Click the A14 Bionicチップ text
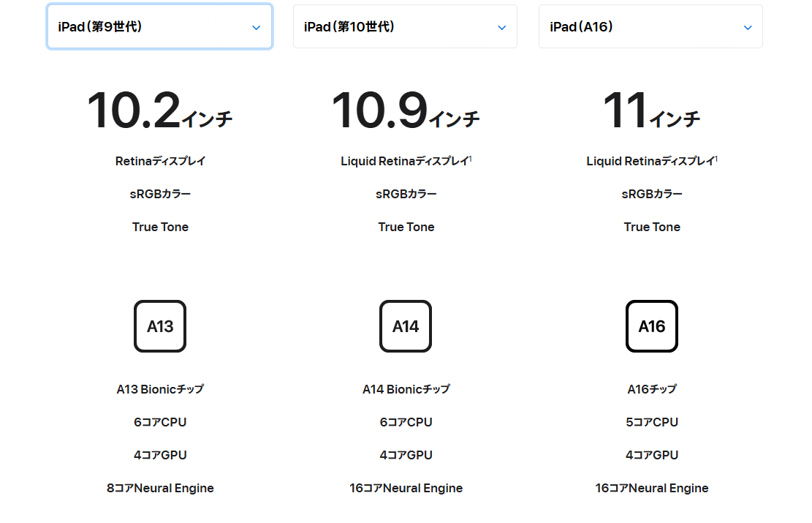 (406, 389)
